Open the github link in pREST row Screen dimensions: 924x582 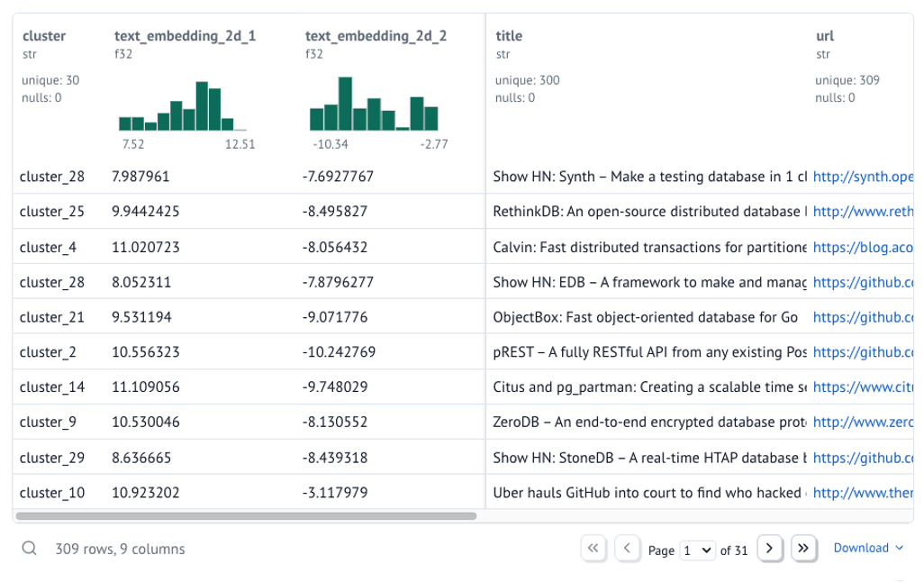click(864, 352)
